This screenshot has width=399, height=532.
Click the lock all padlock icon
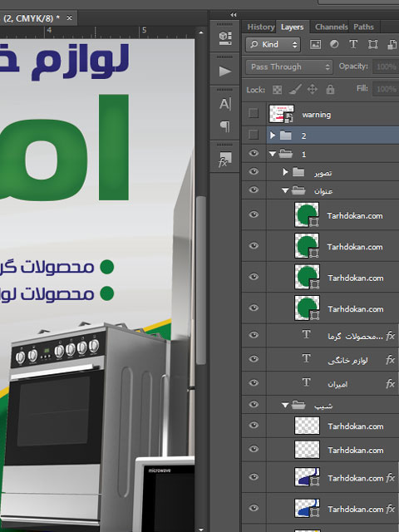click(330, 90)
